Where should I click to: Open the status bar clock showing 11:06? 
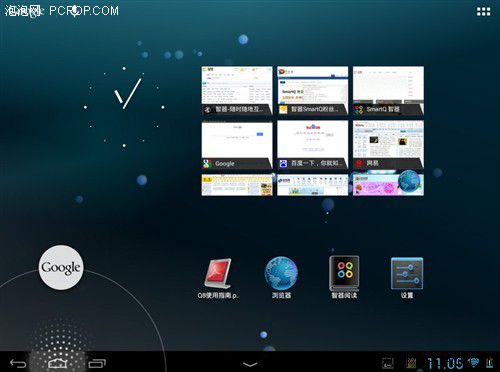(x=445, y=363)
